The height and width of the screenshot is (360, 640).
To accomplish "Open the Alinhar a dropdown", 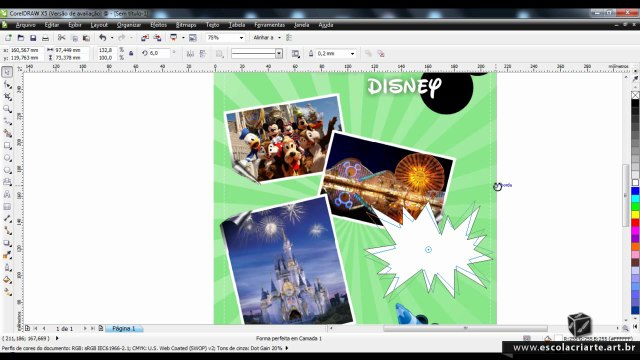I will pos(279,38).
